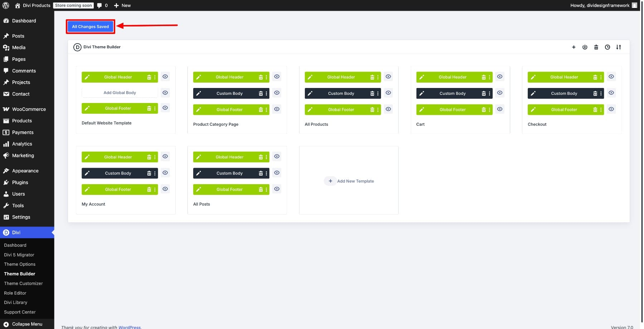
Task: Edit Global Footer pencil in All Products template
Action: [310, 110]
